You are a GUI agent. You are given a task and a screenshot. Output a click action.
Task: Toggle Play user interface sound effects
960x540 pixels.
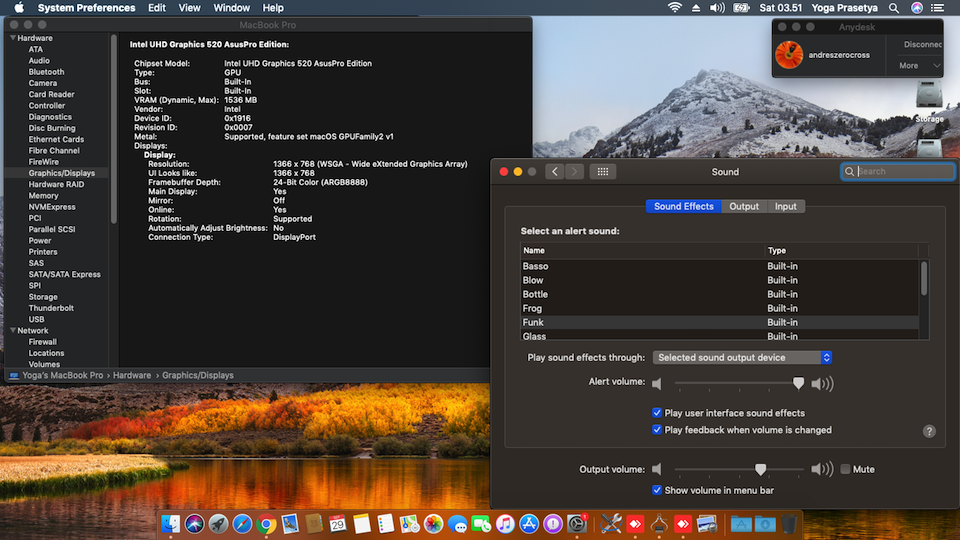pos(657,413)
